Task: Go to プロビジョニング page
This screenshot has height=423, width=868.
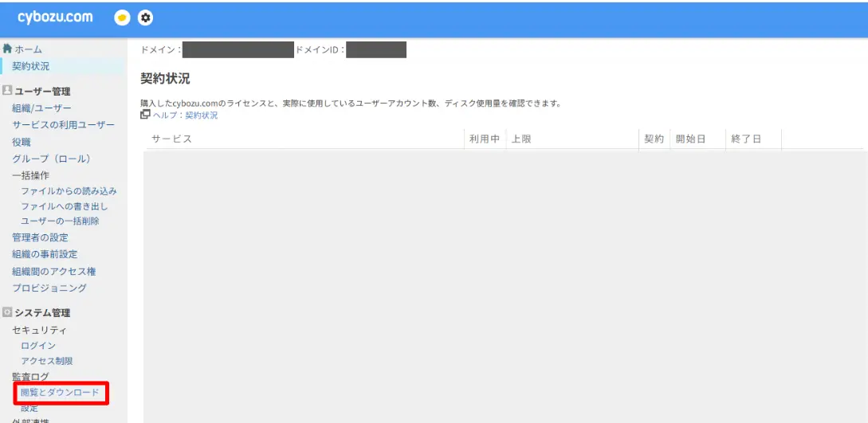Action: point(49,288)
